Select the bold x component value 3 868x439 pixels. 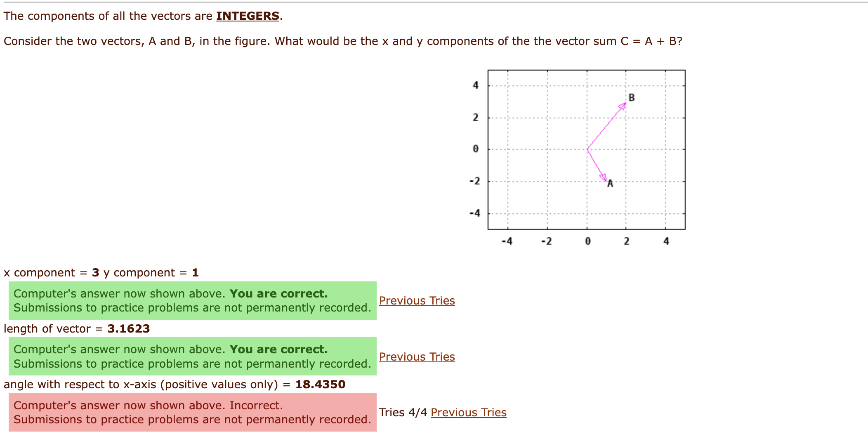(x=95, y=273)
